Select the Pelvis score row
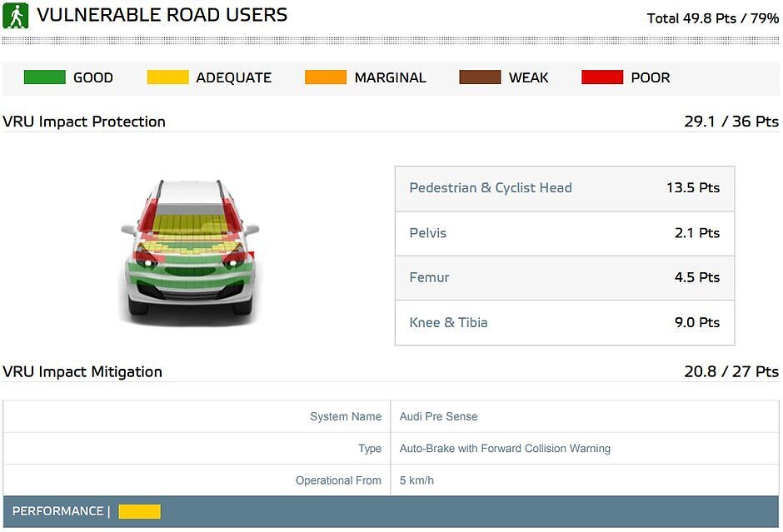This screenshot has height=532, width=783. click(564, 233)
